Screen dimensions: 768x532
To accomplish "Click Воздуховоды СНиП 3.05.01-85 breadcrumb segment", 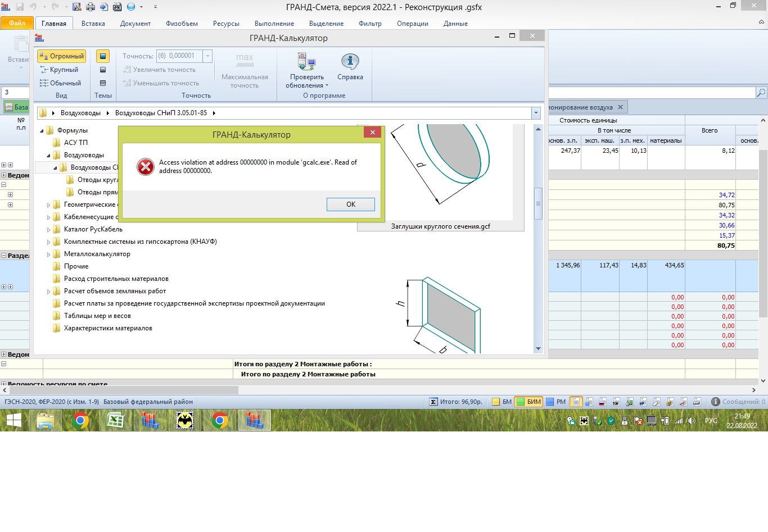I will [x=161, y=113].
